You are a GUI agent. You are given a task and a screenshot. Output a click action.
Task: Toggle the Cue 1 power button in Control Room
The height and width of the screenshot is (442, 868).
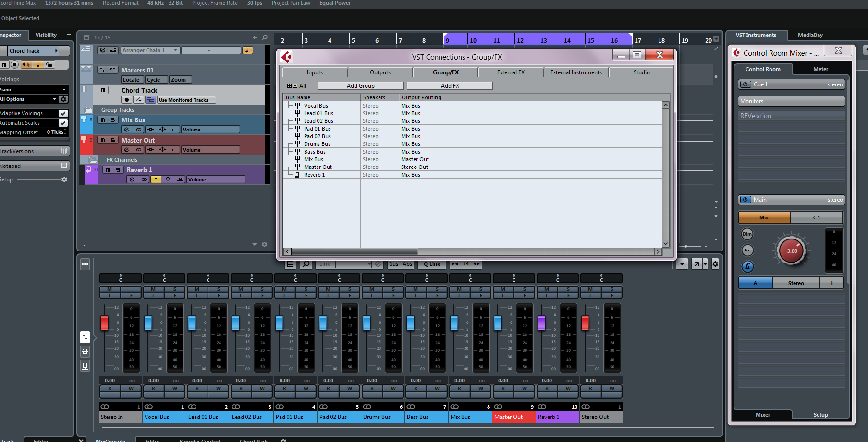click(x=746, y=84)
